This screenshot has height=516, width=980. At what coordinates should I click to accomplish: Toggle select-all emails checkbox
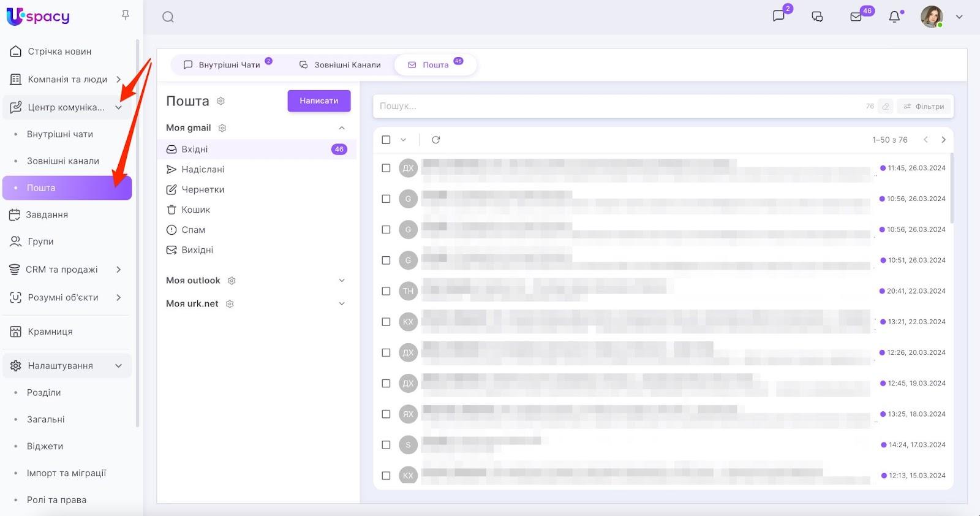click(x=386, y=140)
